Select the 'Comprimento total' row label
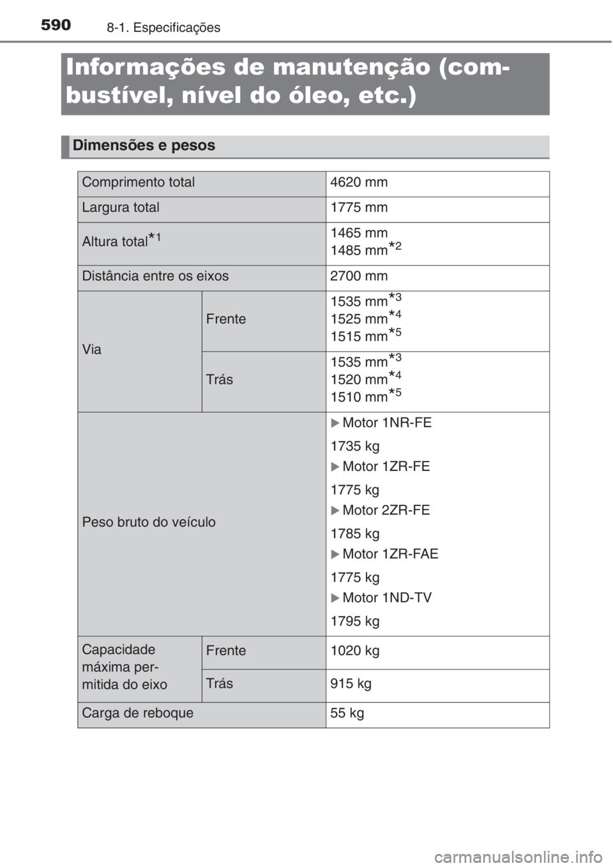Screen dimensions: 613x868 pos(138,183)
